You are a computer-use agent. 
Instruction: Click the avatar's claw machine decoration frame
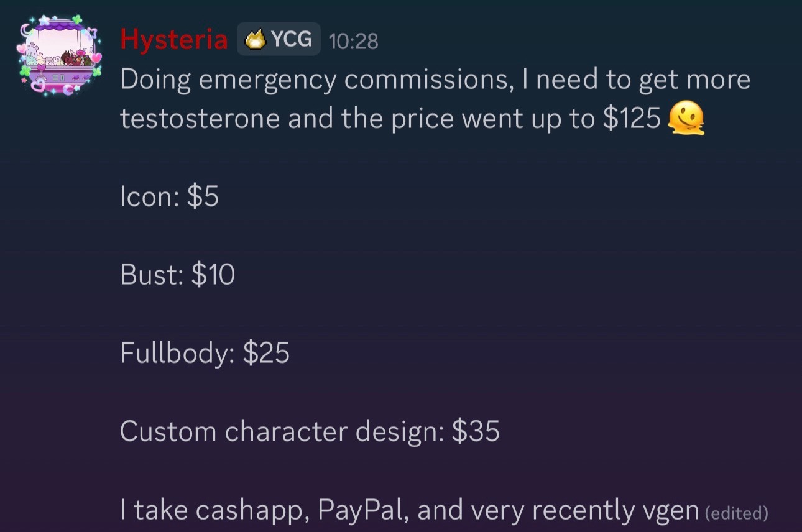[x=58, y=55]
